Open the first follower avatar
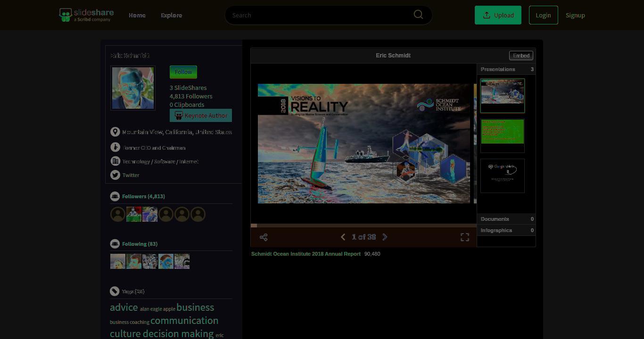This screenshot has height=339, width=644. (118, 214)
